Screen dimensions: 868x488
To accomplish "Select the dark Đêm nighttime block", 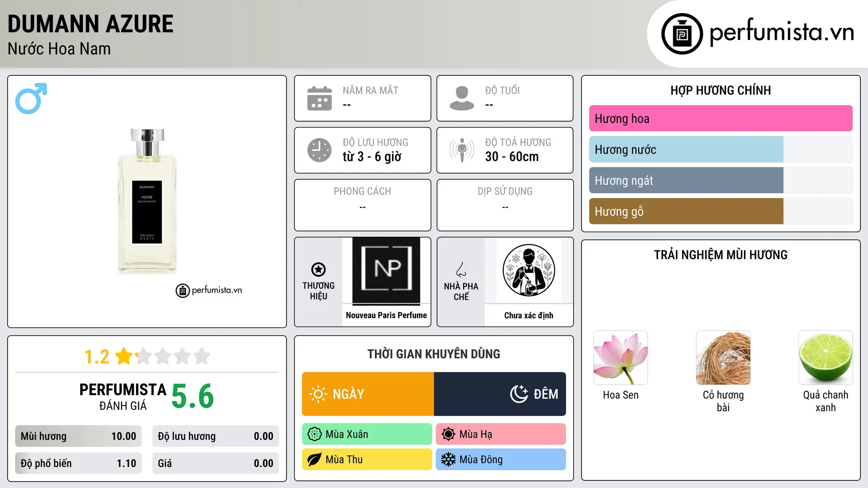I will pyautogui.click(x=500, y=394).
